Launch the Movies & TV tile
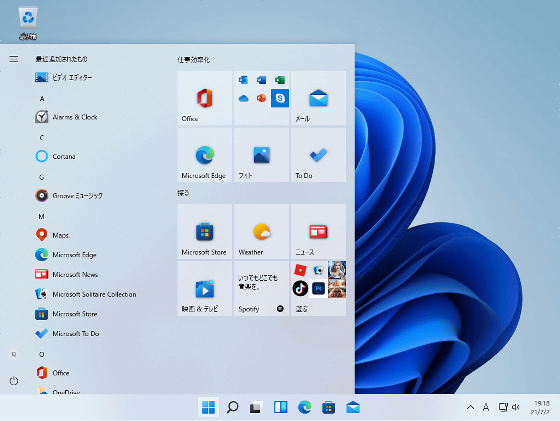 click(x=205, y=288)
